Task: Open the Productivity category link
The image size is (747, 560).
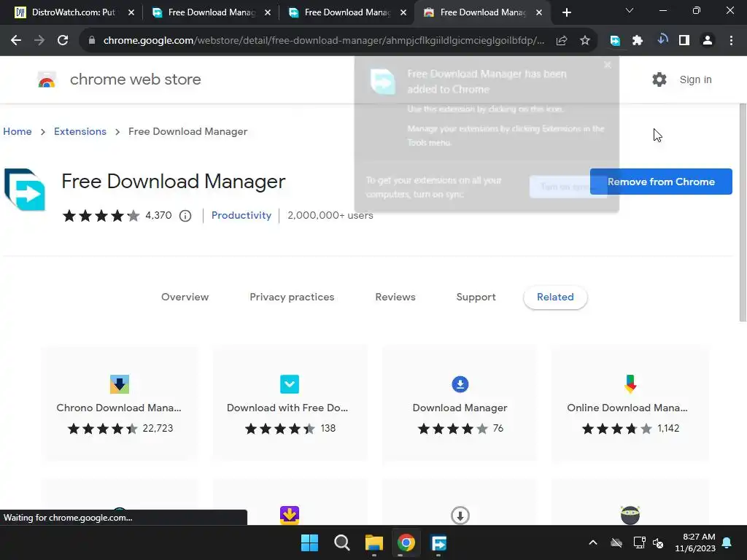Action: coord(241,215)
